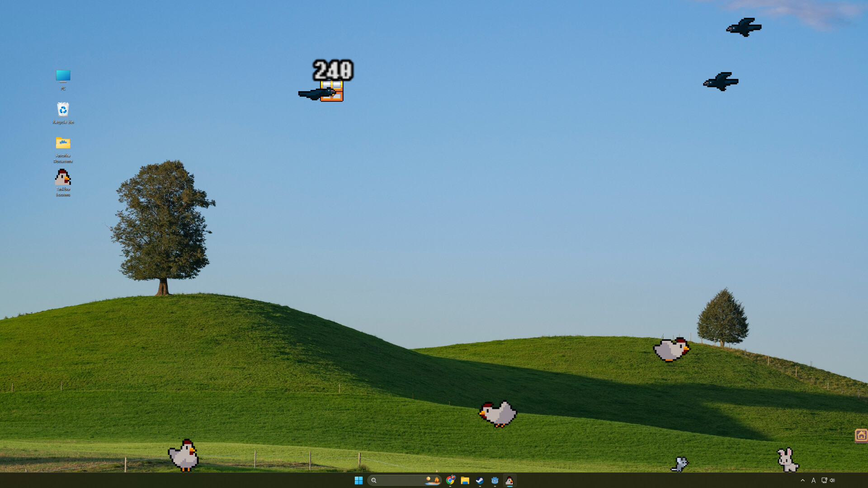Click the crow flying near the top-right corner
Viewport: 868px width, 488px height.
pyautogui.click(x=743, y=27)
